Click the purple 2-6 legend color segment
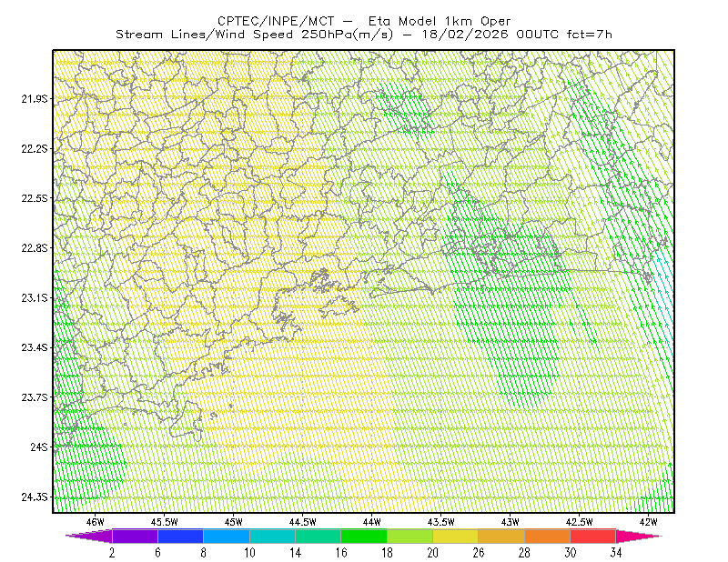The image size is (728, 562). [135, 536]
